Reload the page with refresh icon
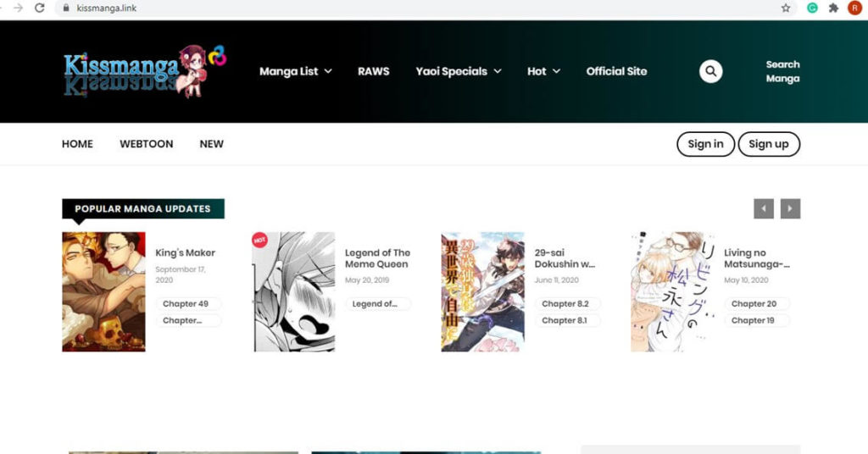868x454 pixels. (x=39, y=8)
